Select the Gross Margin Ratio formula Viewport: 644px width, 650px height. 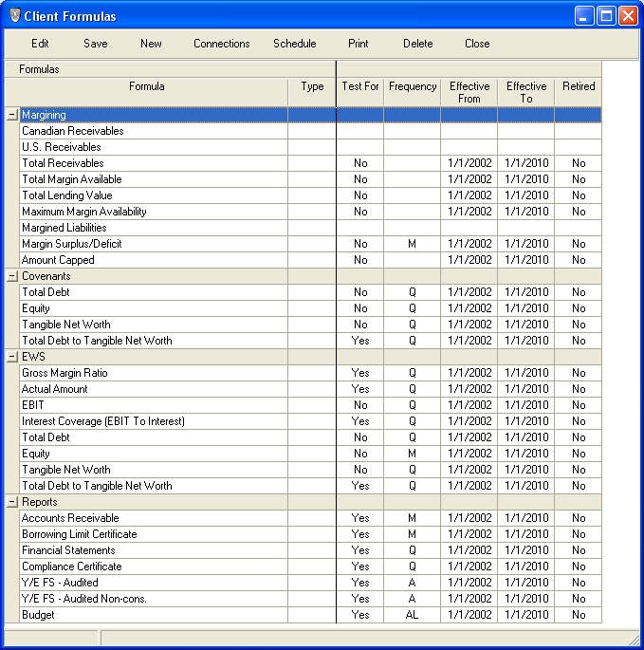[154, 373]
